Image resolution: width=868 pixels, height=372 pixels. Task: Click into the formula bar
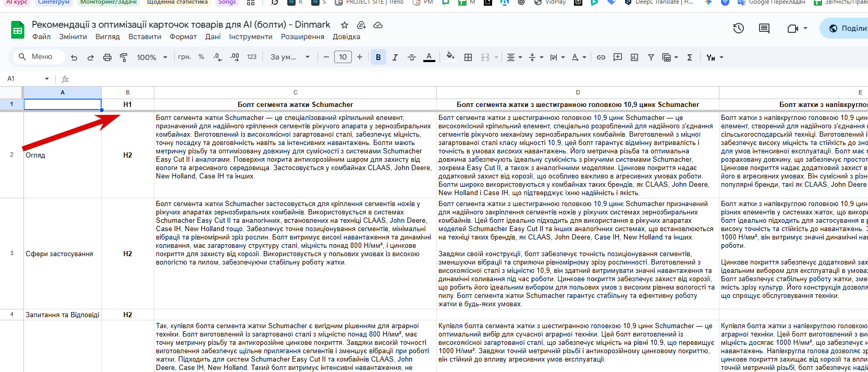coord(469,79)
